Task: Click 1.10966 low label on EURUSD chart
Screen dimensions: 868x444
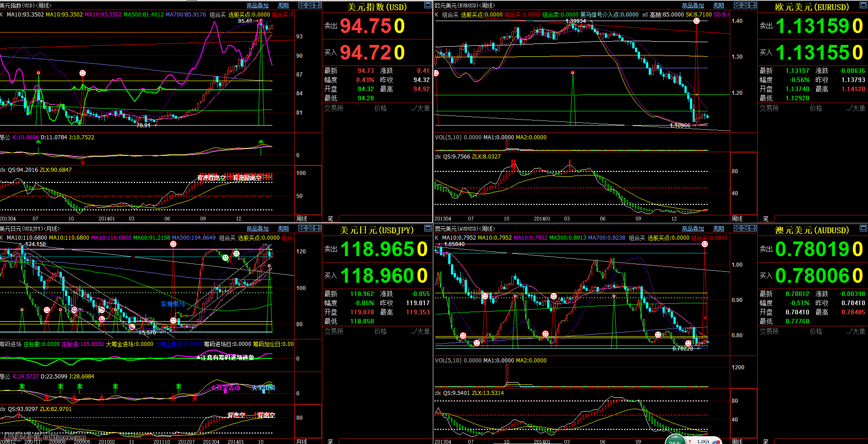Action: (680, 125)
